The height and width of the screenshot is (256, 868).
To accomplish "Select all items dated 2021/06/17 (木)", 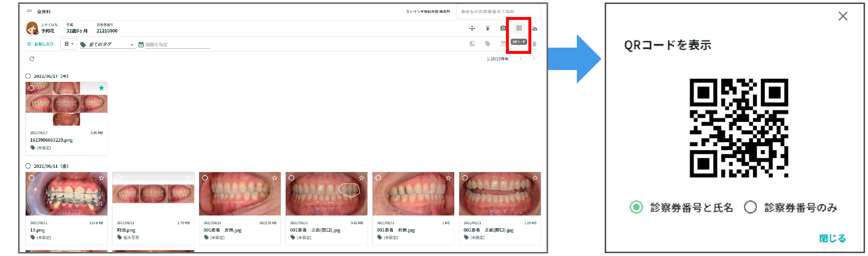I will tap(28, 76).
